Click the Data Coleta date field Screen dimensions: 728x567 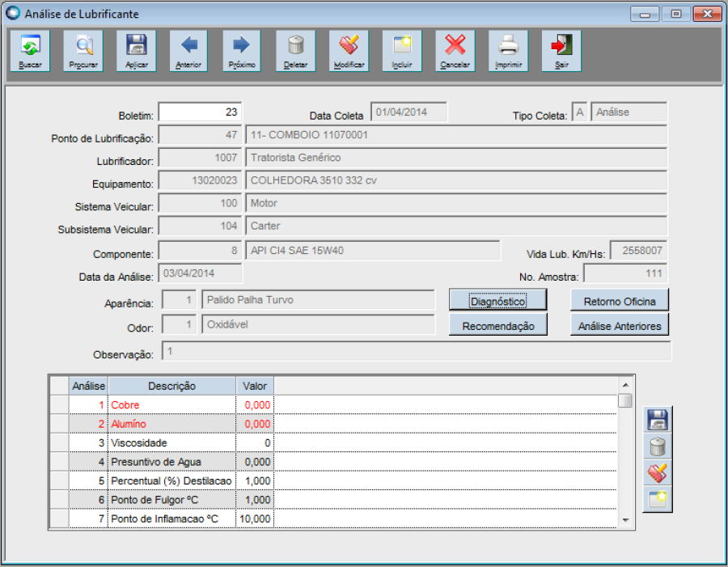(409, 112)
